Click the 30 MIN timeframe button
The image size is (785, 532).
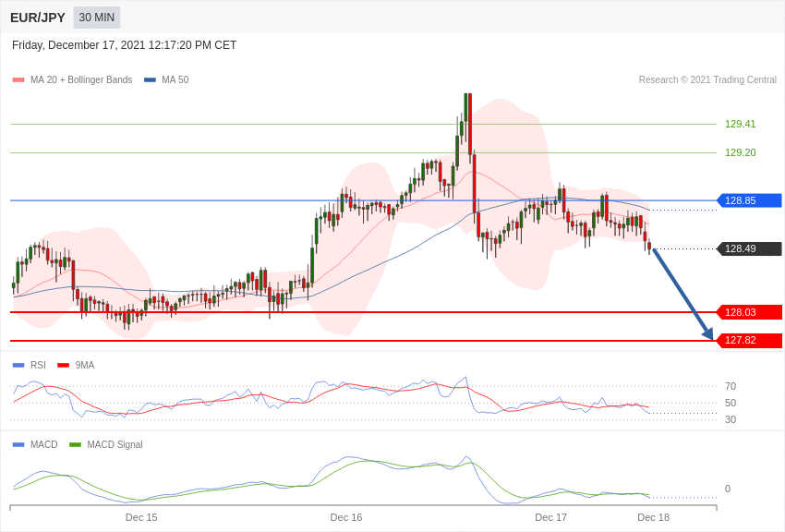(x=97, y=18)
